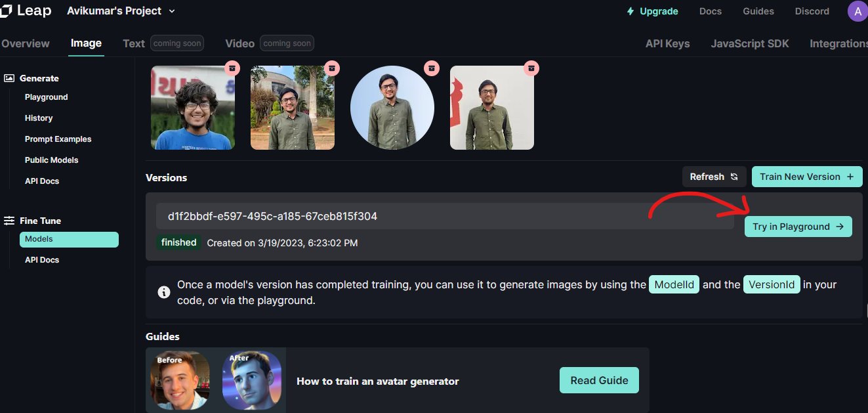Select the Video coming soon tab
This screenshot has height=413, width=868.
tap(270, 43)
